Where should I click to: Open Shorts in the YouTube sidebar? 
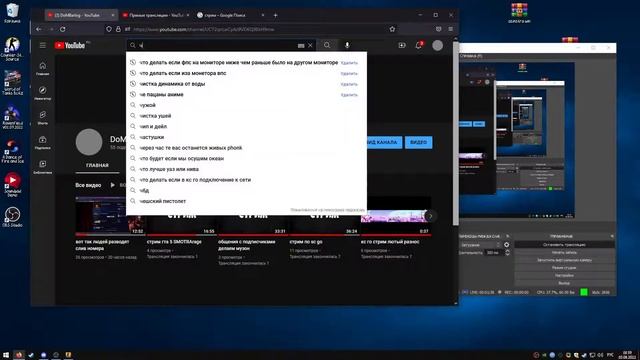42,118
